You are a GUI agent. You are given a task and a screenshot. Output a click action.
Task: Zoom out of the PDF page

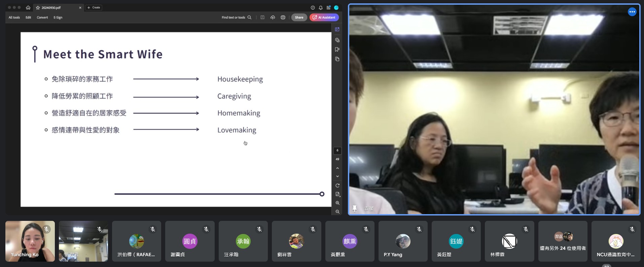[x=337, y=212]
